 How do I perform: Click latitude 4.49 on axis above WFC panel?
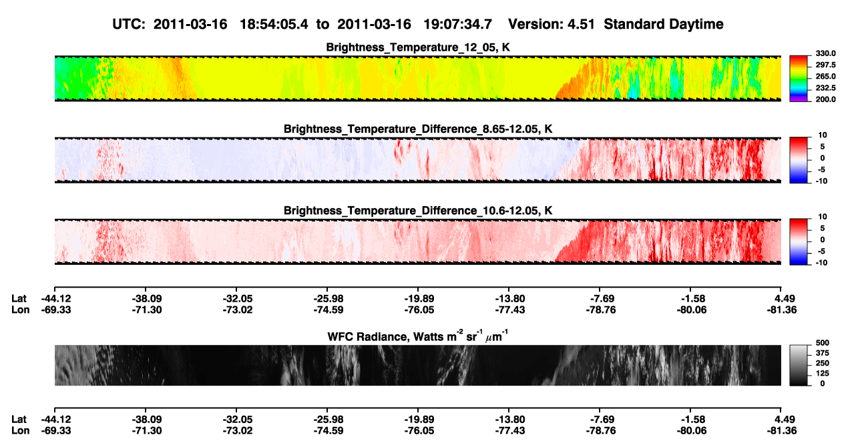point(783,299)
